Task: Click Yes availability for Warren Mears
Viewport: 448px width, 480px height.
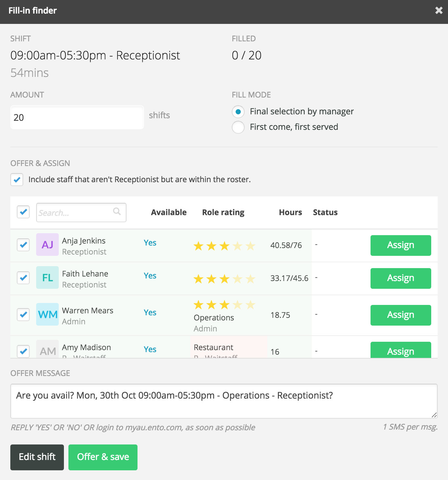Action: pyautogui.click(x=150, y=312)
